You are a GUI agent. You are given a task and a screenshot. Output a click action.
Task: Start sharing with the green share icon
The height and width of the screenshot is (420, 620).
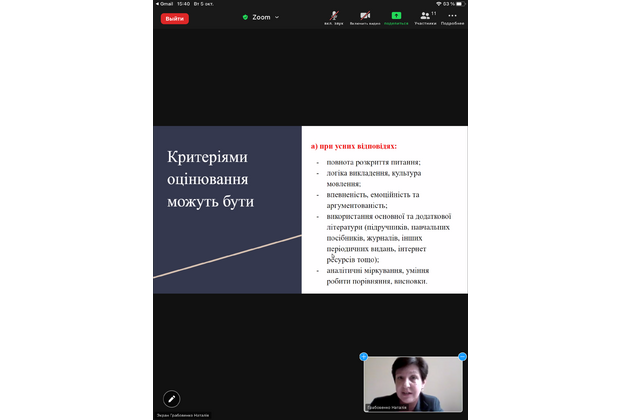tap(396, 17)
